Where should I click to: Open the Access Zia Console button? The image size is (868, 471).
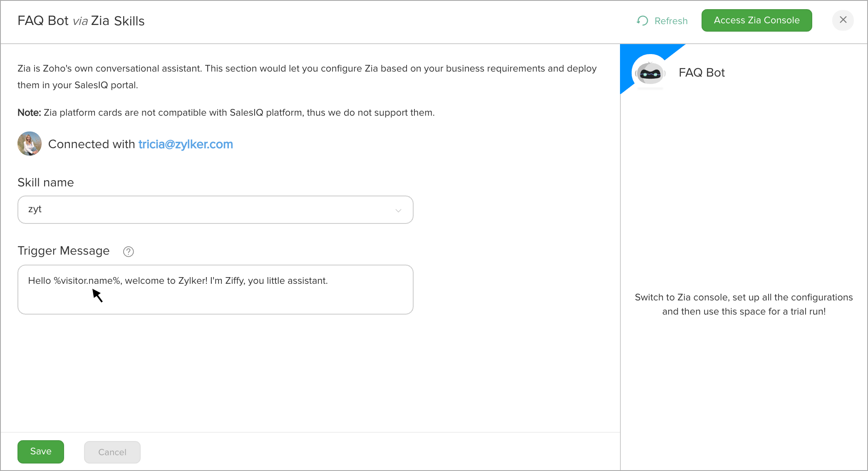[x=756, y=20]
